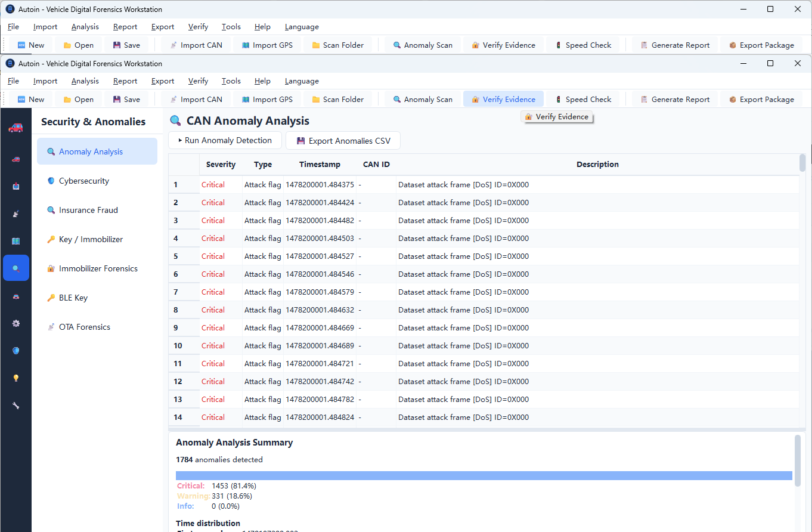
Task: Click timestamp 1478200001.484824 cell
Action: point(320,417)
